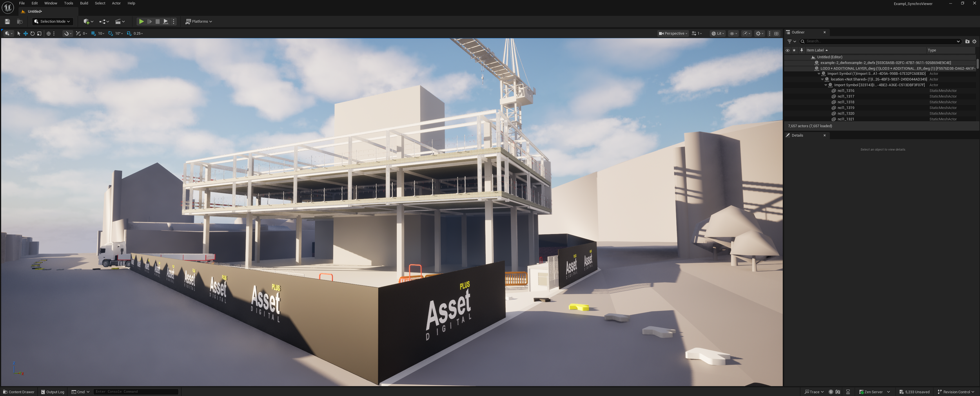Create new folder in the Outliner

coord(967,42)
